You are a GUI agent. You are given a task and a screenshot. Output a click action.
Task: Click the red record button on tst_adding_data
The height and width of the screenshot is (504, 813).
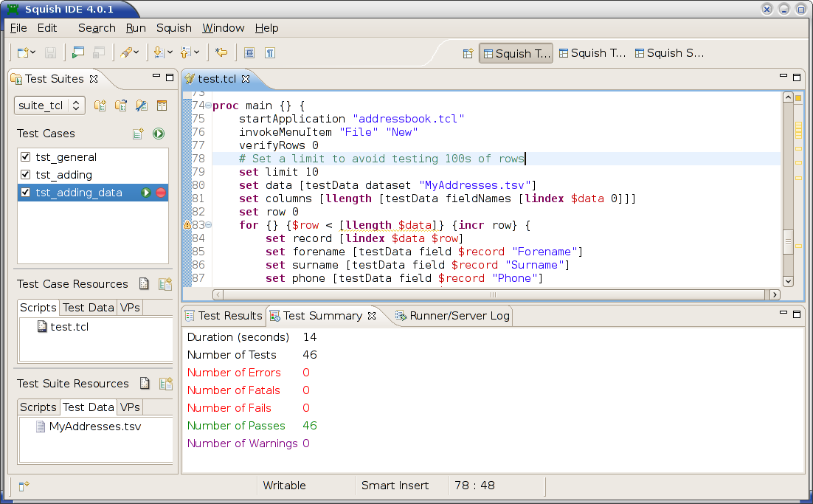(x=161, y=193)
